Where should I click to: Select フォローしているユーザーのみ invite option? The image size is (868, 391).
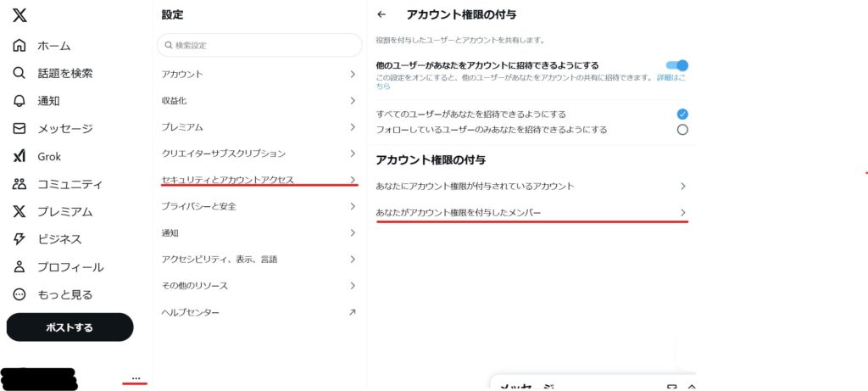click(682, 130)
